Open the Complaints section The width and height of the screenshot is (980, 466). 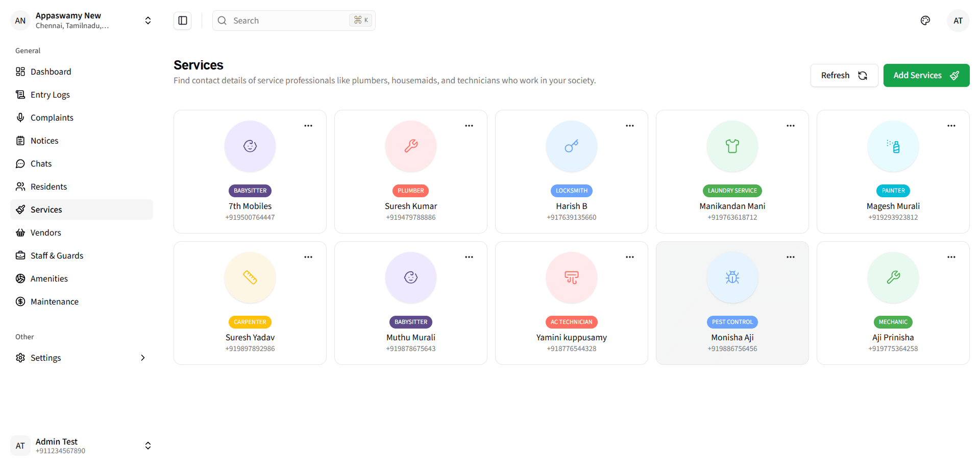pos(52,118)
